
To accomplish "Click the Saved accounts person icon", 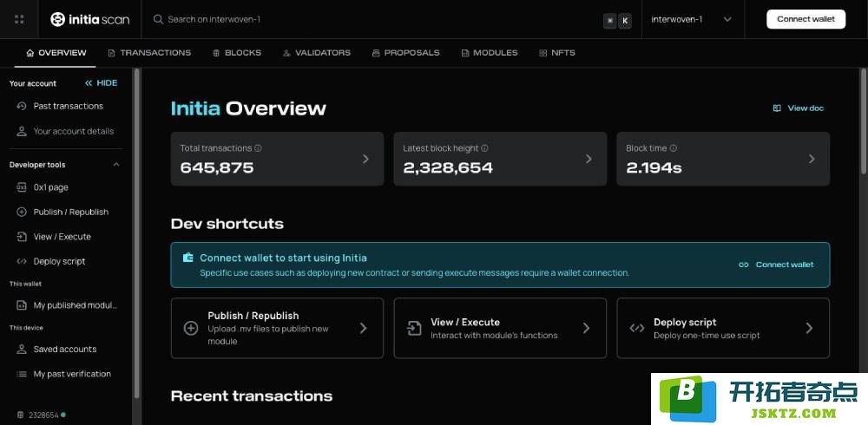I will pos(22,350).
